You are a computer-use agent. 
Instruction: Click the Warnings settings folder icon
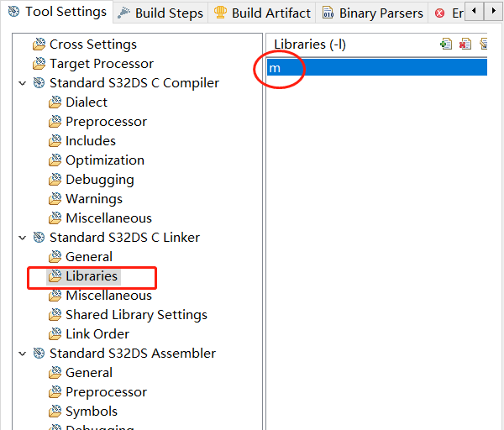click(x=55, y=199)
